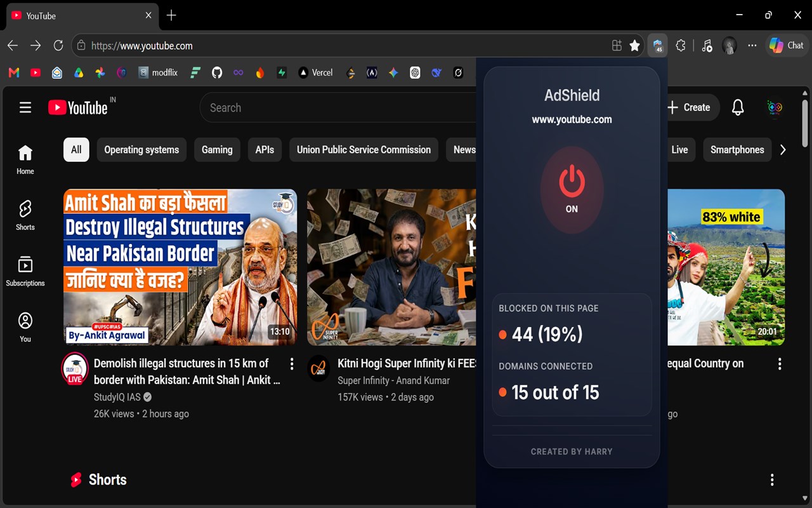Click the media control music icon

[x=707, y=46]
